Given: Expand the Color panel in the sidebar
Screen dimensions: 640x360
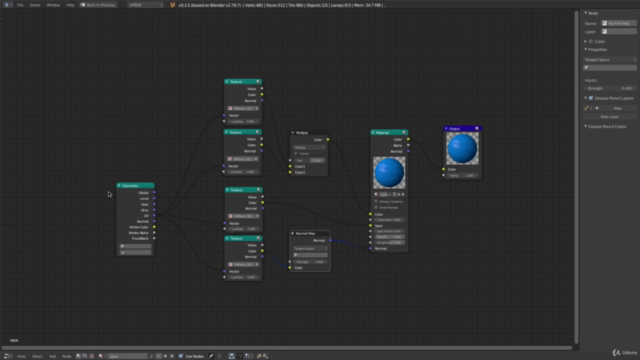Looking at the screenshot, I should (586, 41).
